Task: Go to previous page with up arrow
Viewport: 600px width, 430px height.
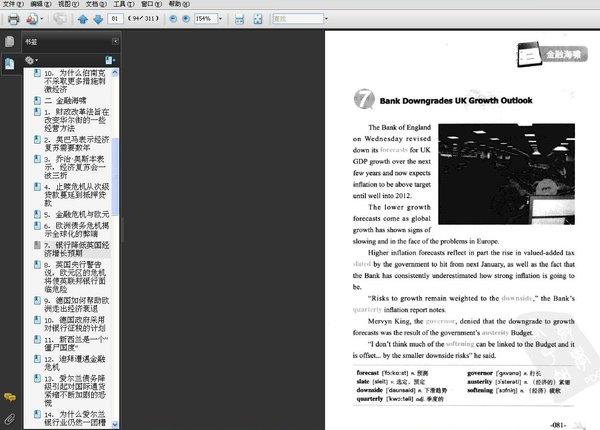Action: point(83,19)
